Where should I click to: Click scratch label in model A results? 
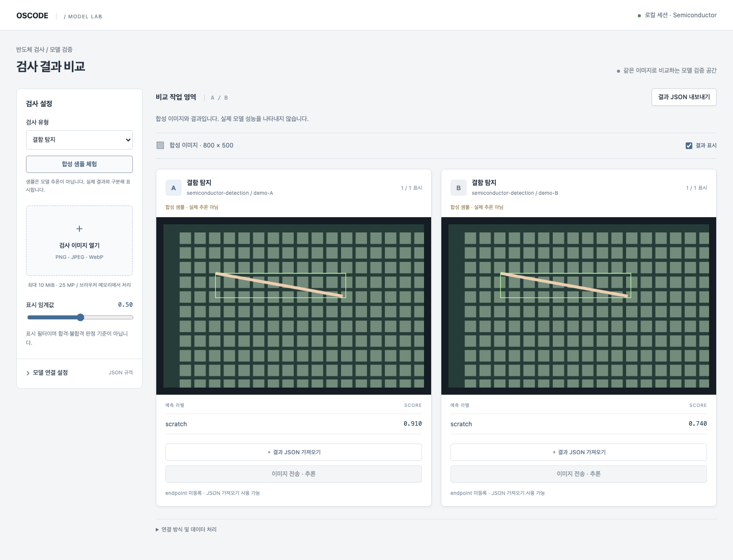pos(176,424)
